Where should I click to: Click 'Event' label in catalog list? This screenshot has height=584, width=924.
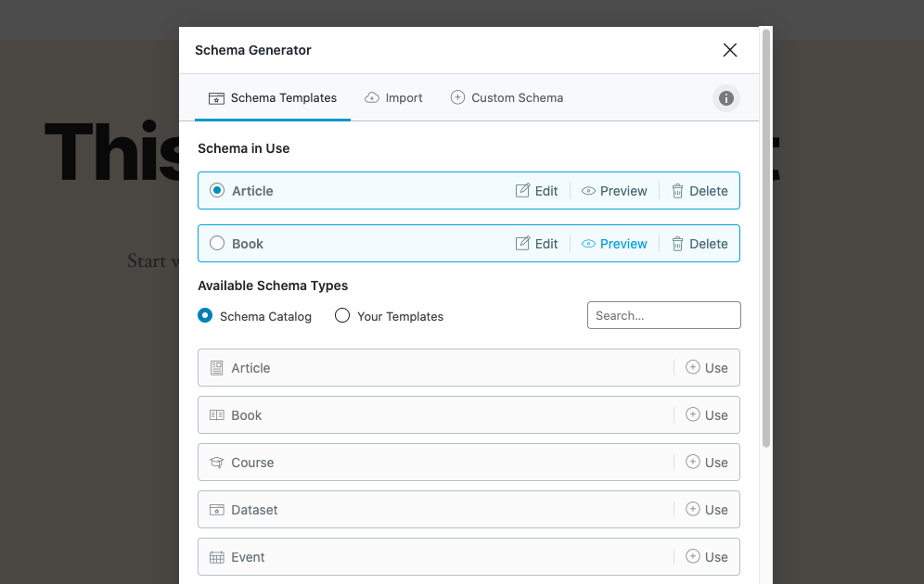[x=248, y=557]
